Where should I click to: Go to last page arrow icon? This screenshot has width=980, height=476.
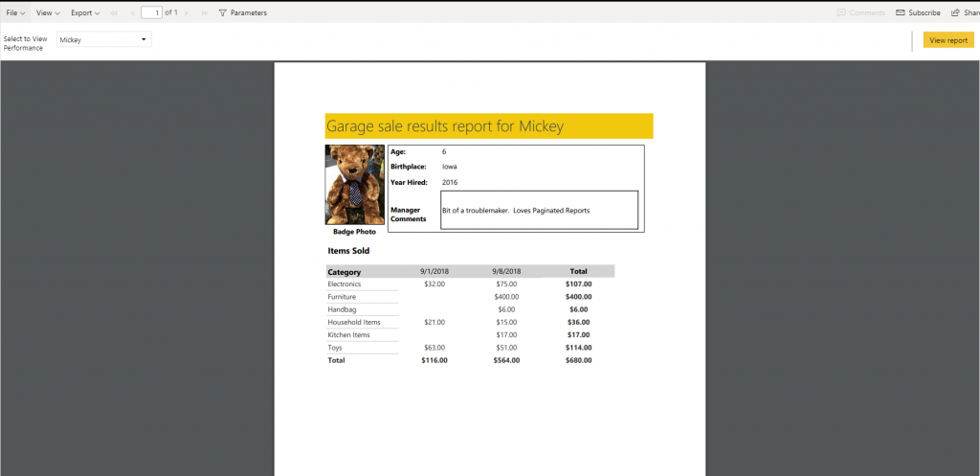(205, 12)
